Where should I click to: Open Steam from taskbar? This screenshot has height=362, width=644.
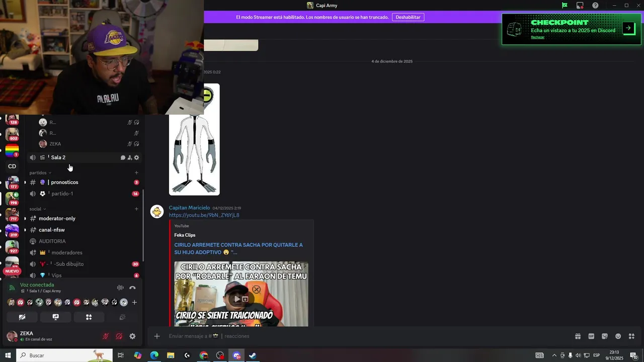click(x=253, y=355)
